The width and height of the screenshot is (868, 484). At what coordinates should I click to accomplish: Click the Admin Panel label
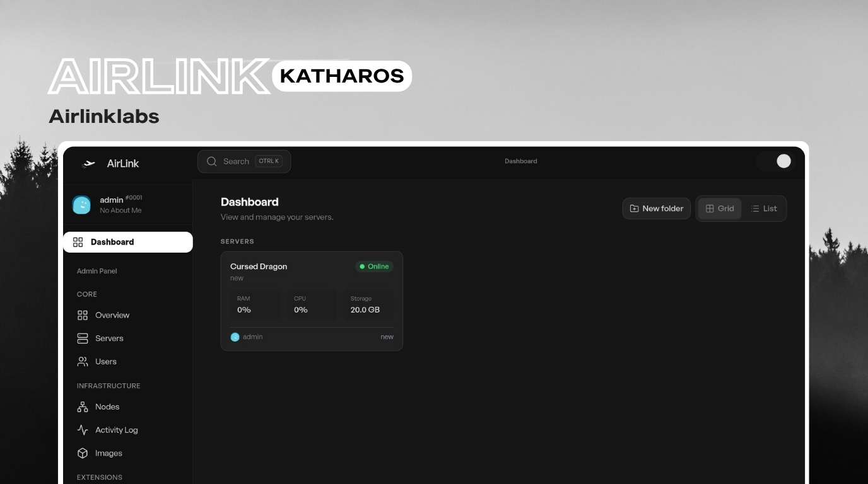tap(97, 271)
